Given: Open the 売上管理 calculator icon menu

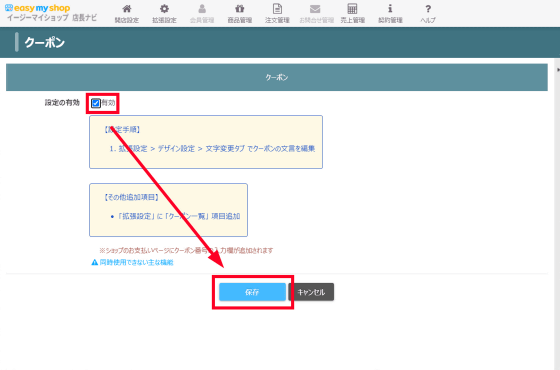Looking at the screenshot, I should (x=352, y=14).
